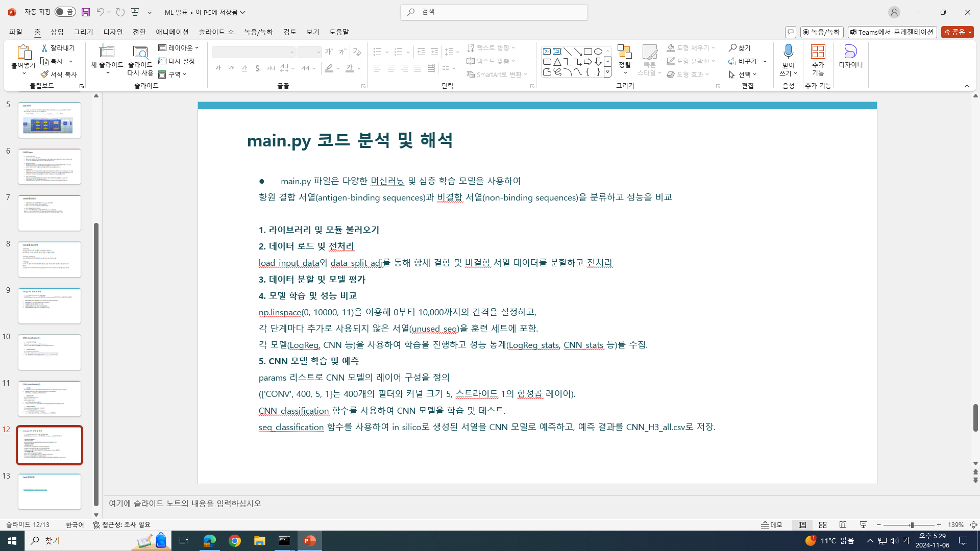Viewport: 980px width, 551px height.
Task: Switch to Slide Sorter view
Action: [823, 525]
